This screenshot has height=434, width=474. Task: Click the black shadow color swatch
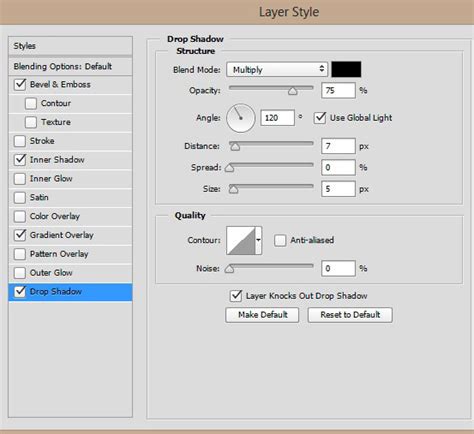point(346,69)
